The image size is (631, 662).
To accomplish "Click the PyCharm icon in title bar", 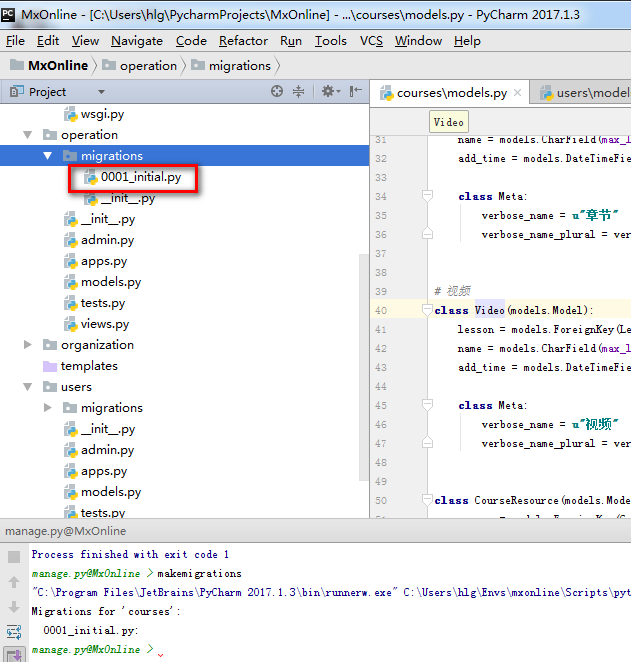I will click(8, 14).
